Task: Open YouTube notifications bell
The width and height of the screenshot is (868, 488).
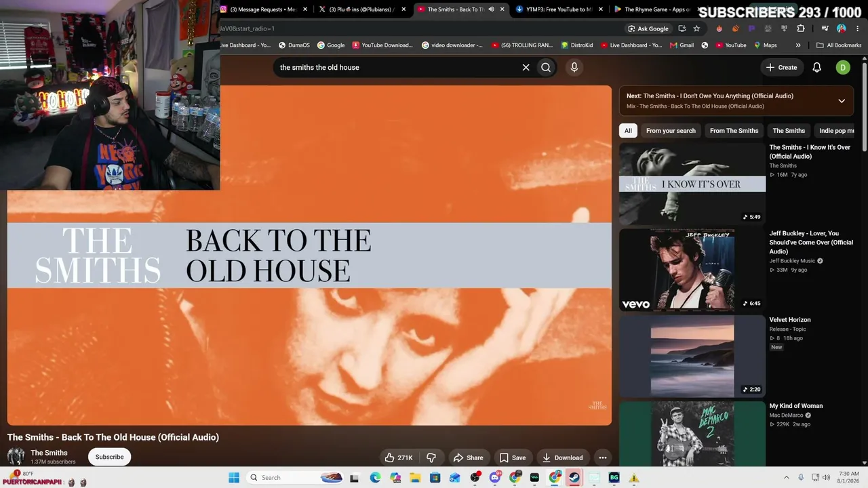Action: (x=817, y=67)
